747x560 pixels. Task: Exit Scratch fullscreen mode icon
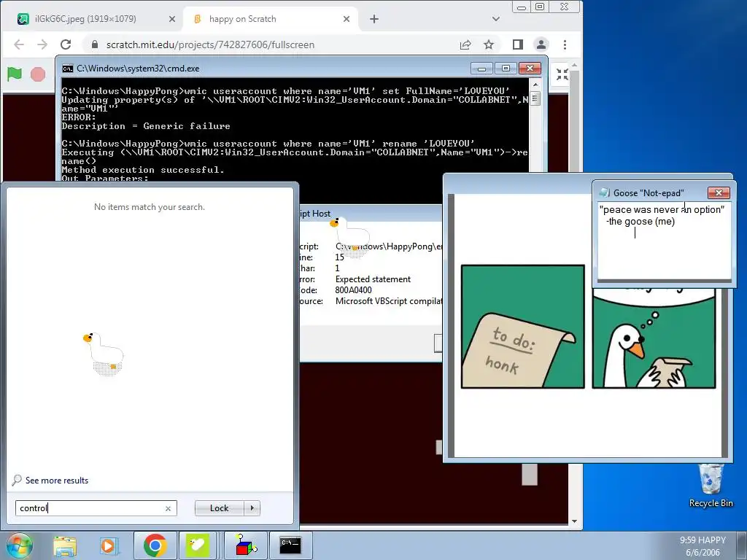[562, 74]
